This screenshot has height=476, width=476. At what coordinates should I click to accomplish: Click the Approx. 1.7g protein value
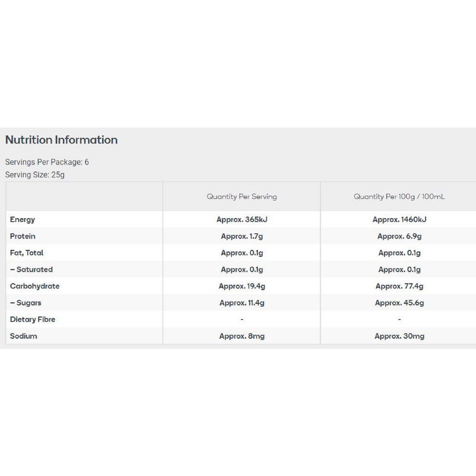tap(242, 236)
